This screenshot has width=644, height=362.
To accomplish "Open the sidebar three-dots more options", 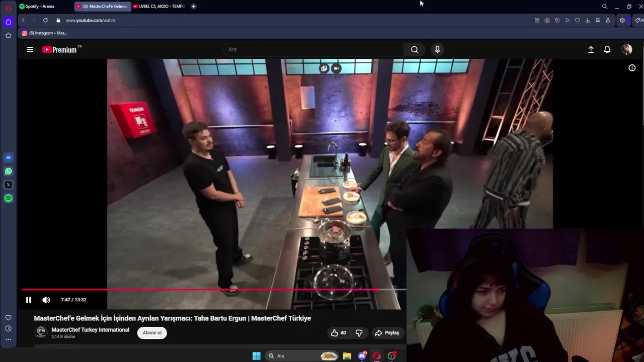I will pyautogui.click(x=8, y=339).
